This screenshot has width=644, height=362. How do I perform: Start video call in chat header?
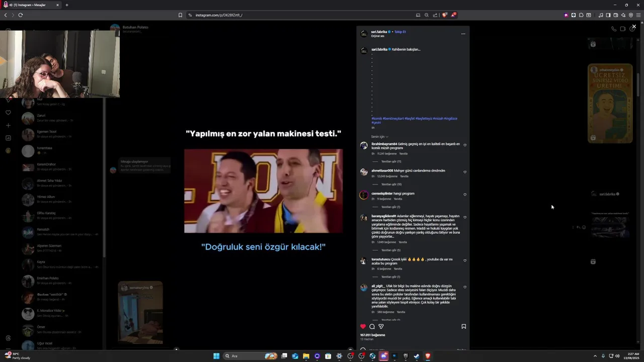[623, 29]
